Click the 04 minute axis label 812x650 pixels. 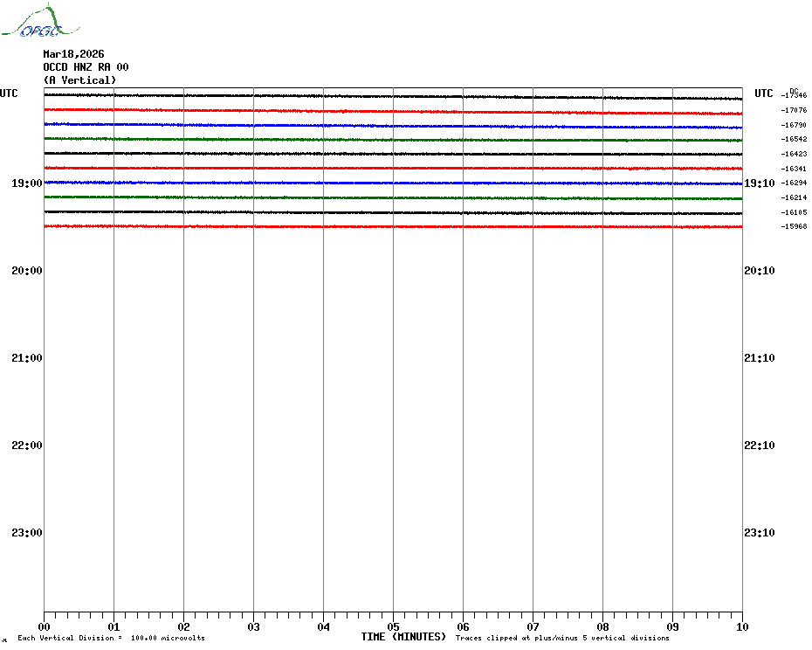324,627
